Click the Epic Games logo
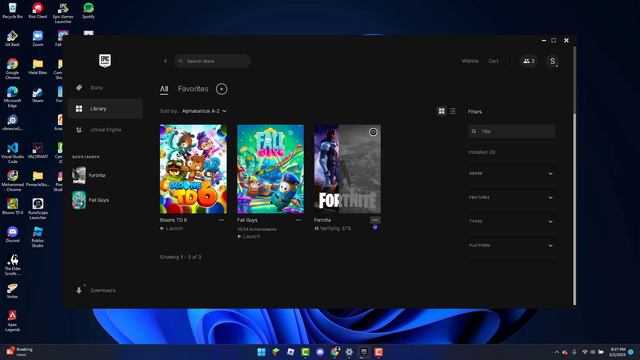This screenshot has height=360, width=640. pos(105,61)
